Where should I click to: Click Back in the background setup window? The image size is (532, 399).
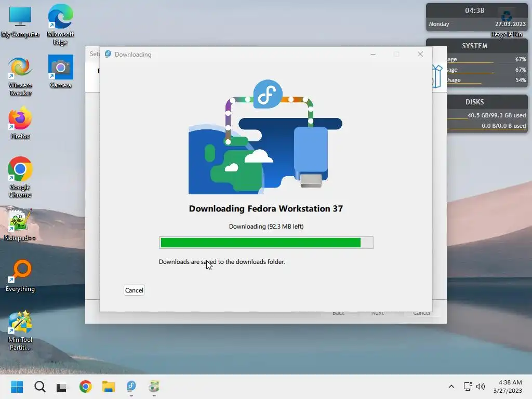point(338,313)
